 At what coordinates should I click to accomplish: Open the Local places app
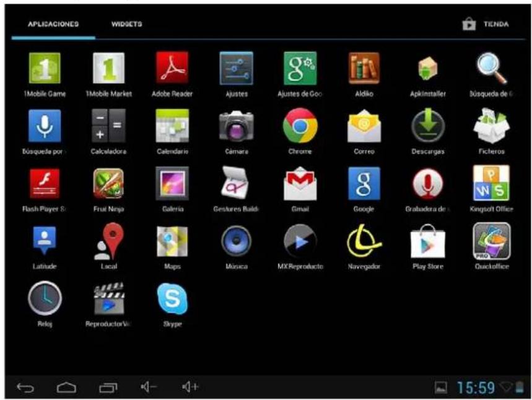click(x=108, y=241)
